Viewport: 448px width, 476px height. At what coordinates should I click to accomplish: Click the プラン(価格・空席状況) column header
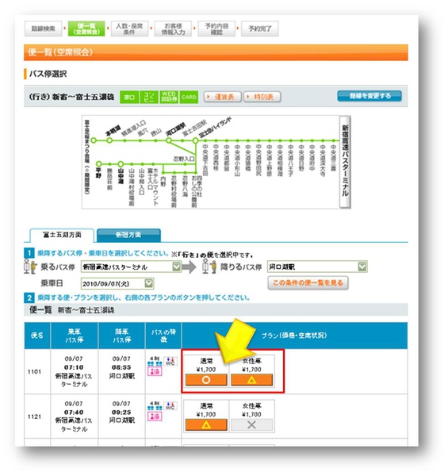(x=294, y=336)
